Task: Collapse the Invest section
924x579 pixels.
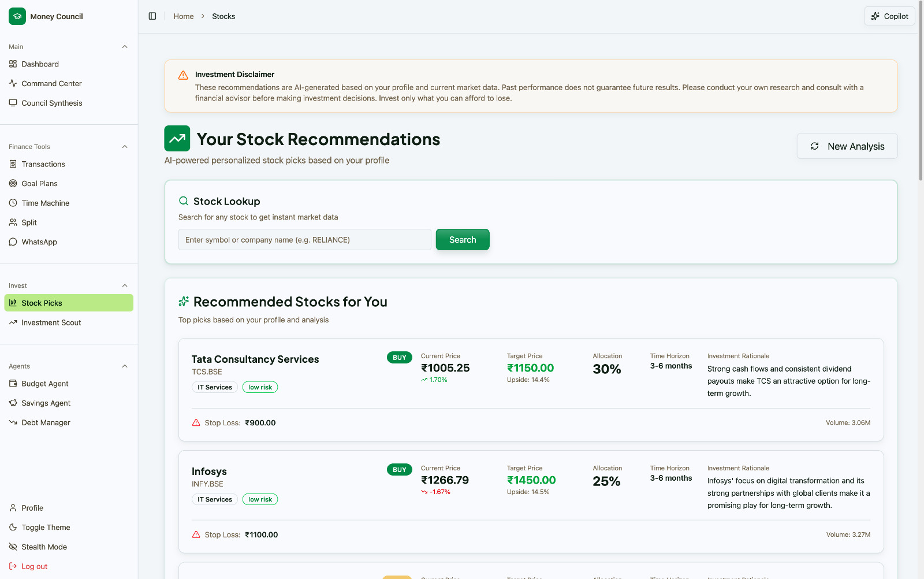Action: (x=125, y=285)
